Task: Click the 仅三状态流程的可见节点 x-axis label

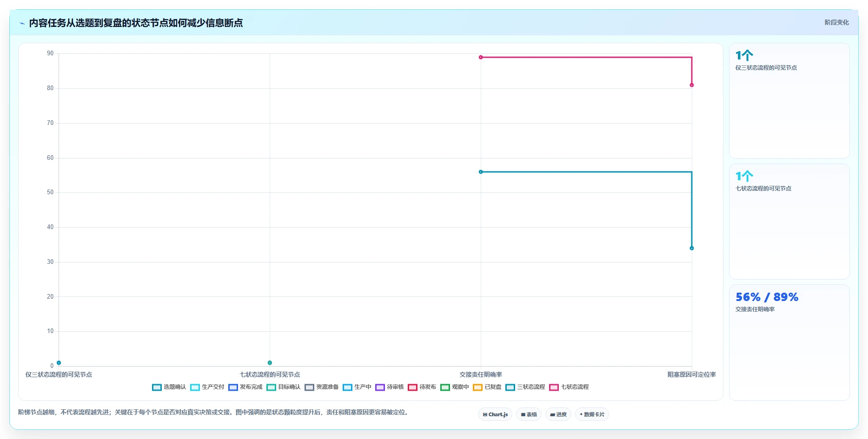Action: click(59, 374)
